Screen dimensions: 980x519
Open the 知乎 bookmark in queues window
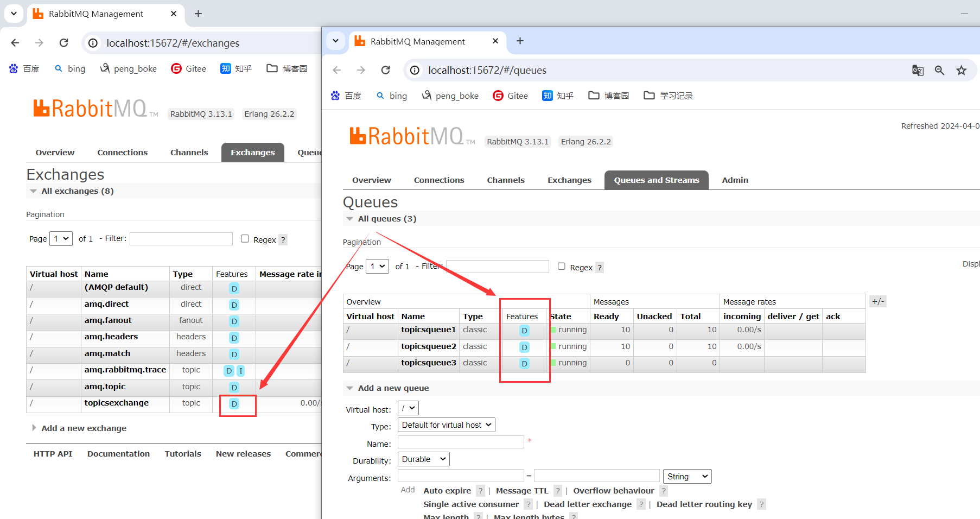coord(558,96)
